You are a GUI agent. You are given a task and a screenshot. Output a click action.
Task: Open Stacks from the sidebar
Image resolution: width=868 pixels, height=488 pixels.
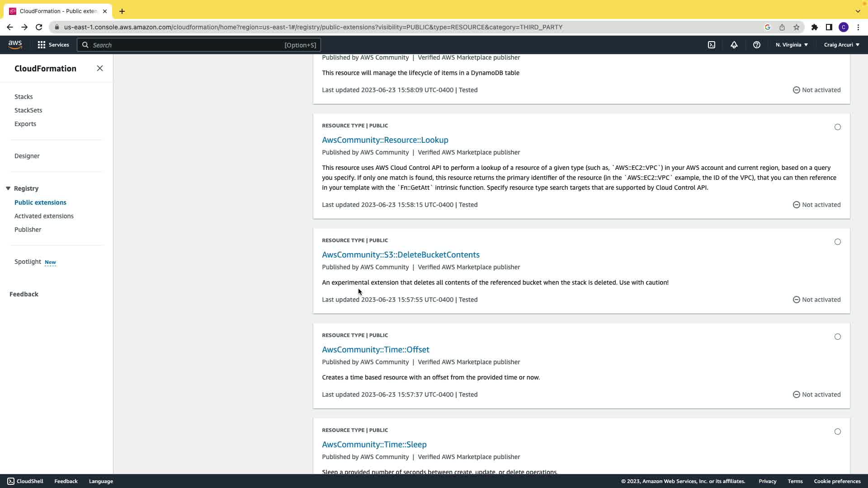point(24,97)
